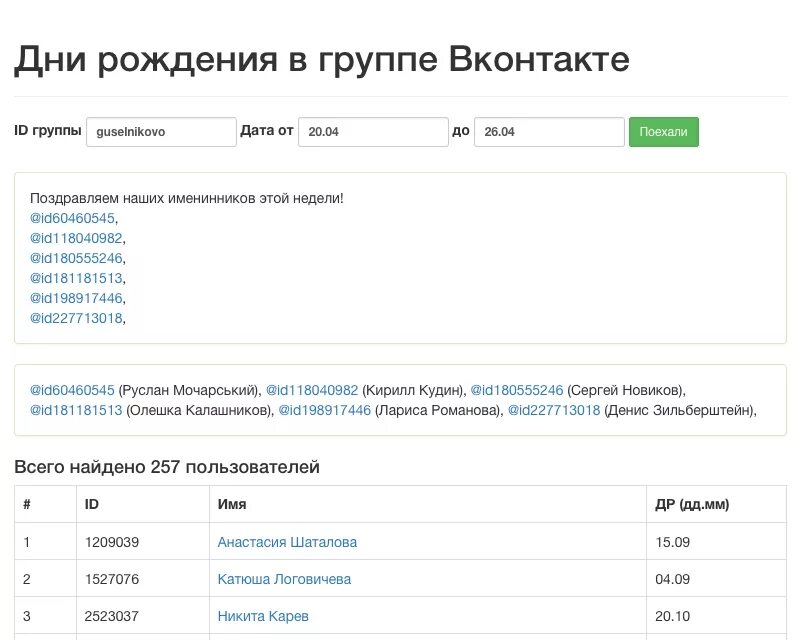This screenshot has width=800, height=640.
Task: Open the Никита Карев profile link
Action: pyautogui.click(x=263, y=617)
